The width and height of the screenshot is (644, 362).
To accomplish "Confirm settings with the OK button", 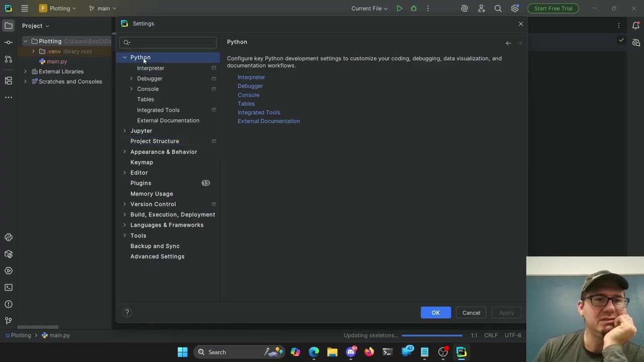I will (x=436, y=313).
